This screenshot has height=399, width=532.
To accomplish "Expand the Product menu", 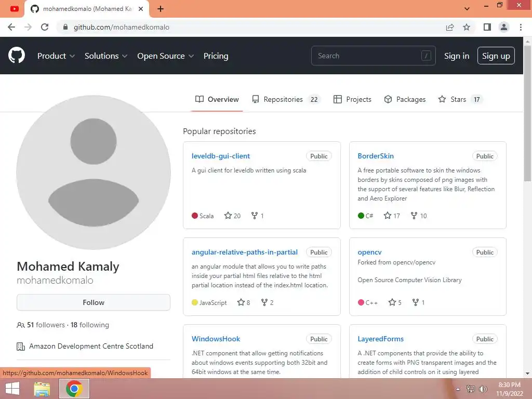I will point(56,56).
